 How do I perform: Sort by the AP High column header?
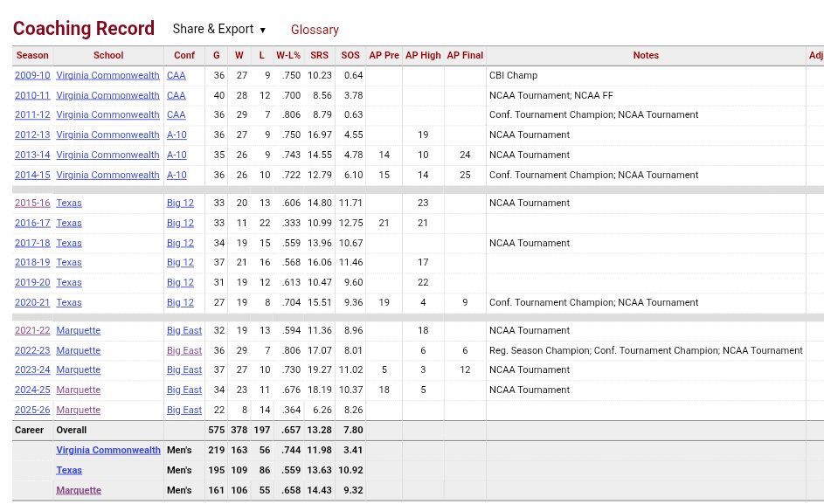click(x=423, y=55)
